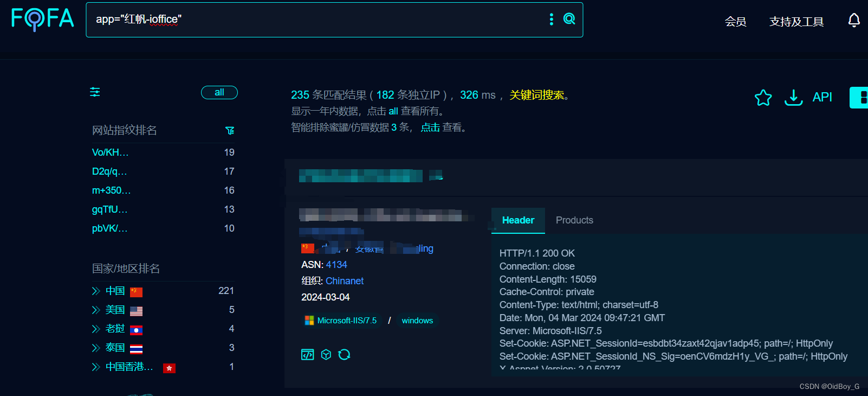The image size is (868, 396).
Task: Click the Chinanet organization link
Action: 345,281
